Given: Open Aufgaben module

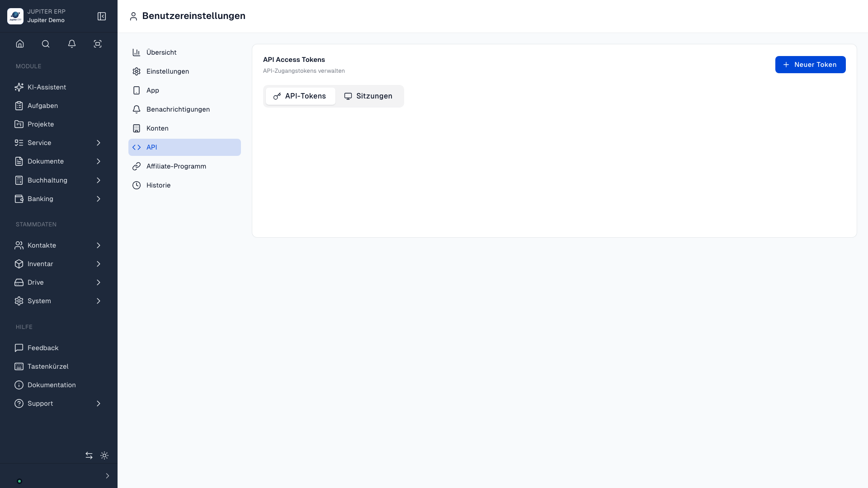Looking at the screenshot, I should pos(59,106).
